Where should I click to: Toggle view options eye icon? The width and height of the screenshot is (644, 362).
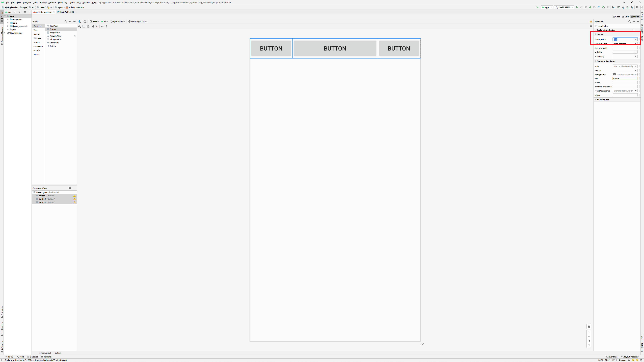79,26
